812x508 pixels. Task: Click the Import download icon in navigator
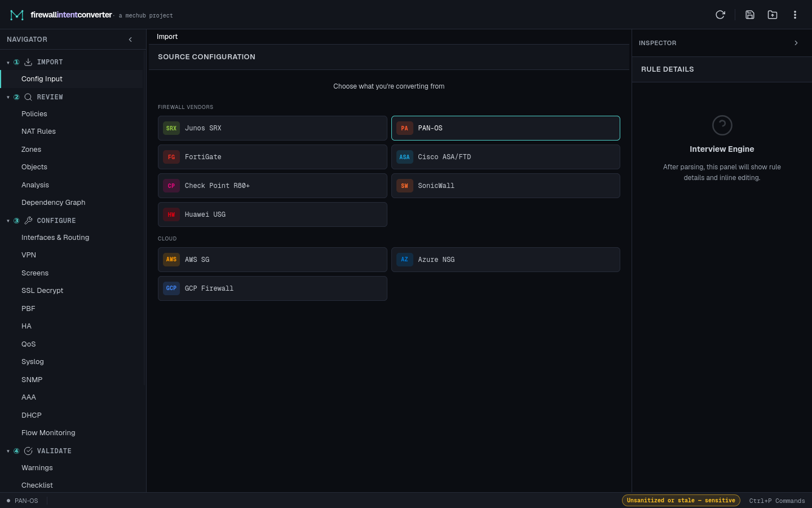tap(28, 62)
